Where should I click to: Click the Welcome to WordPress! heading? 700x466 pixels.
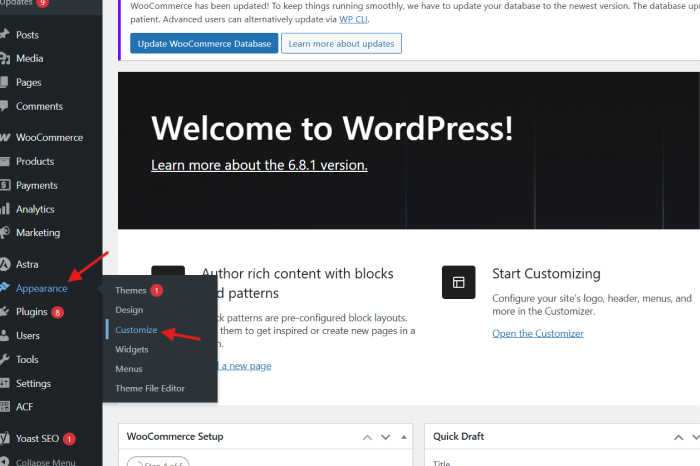pyautogui.click(x=332, y=129)
